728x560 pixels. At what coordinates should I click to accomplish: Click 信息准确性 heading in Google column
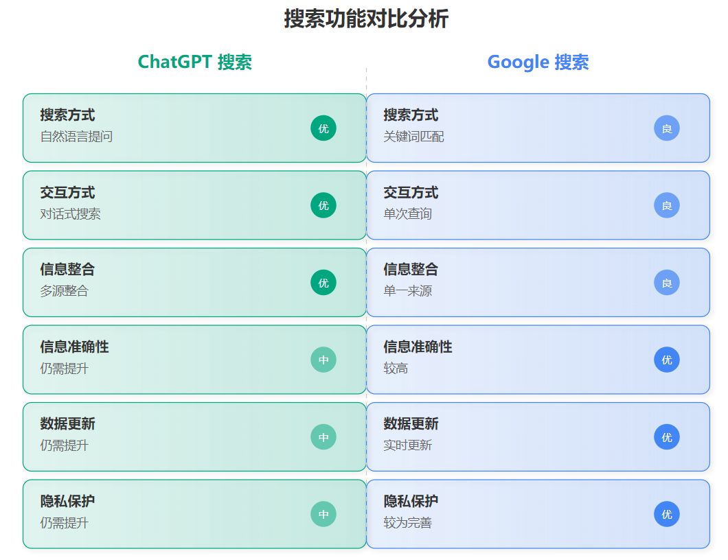click(x=418, y=347)
